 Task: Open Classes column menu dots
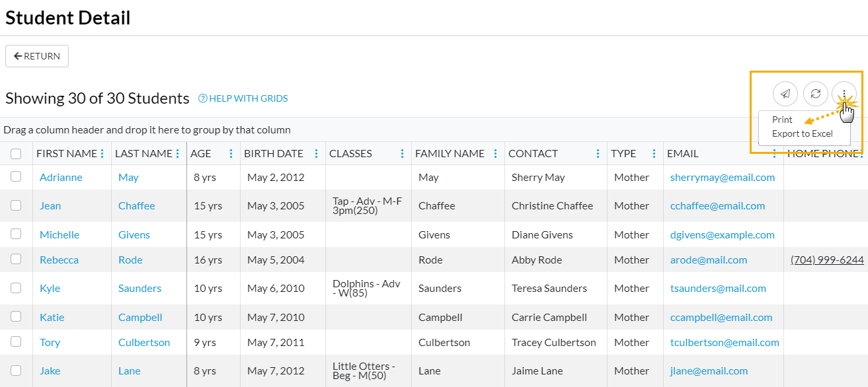[402, 153]
